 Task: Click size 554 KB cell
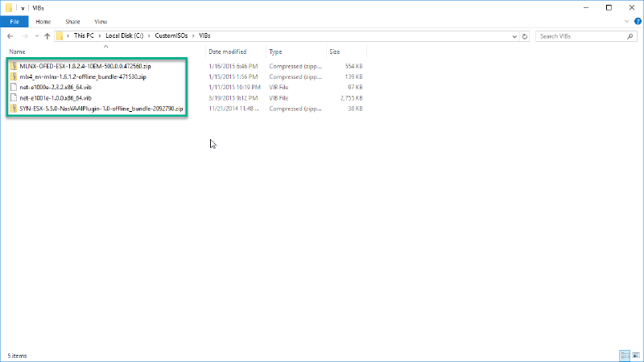353,66
